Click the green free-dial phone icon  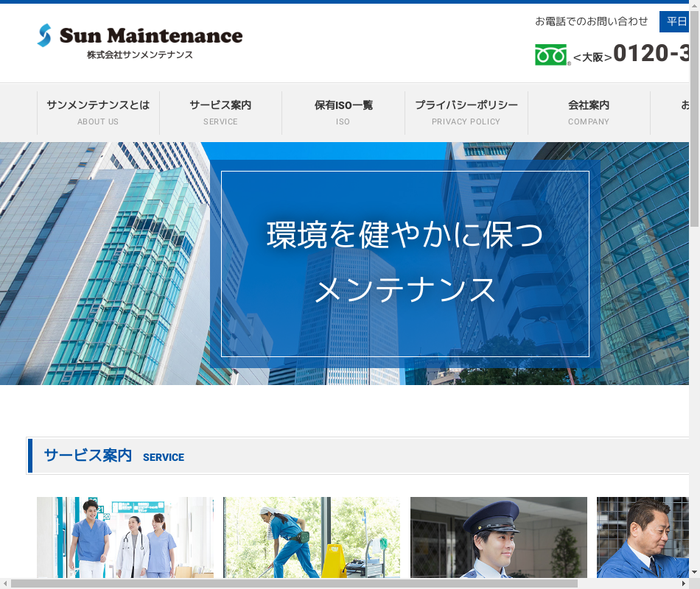point(550,55)
